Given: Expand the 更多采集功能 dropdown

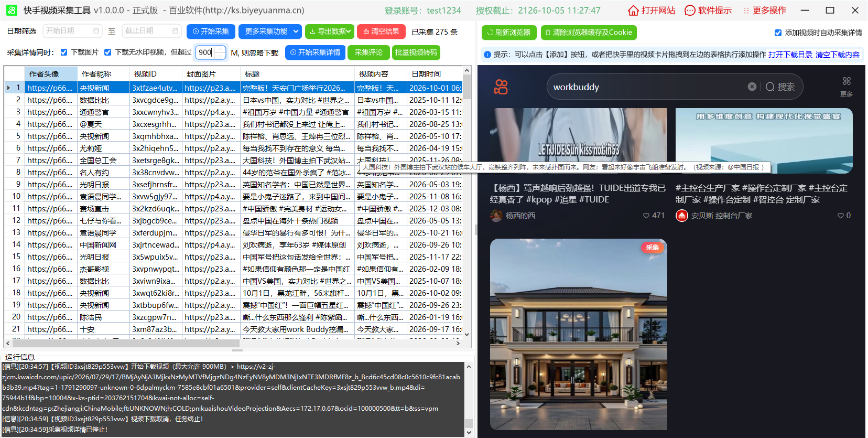Looking at the screenshot, I should [270, 31].
